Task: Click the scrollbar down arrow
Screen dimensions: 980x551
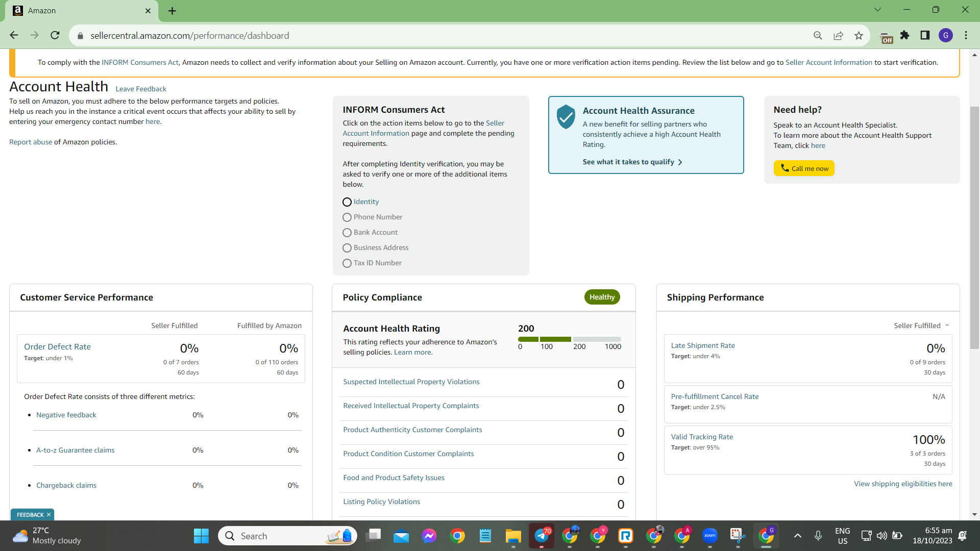Action: point(974,514)
